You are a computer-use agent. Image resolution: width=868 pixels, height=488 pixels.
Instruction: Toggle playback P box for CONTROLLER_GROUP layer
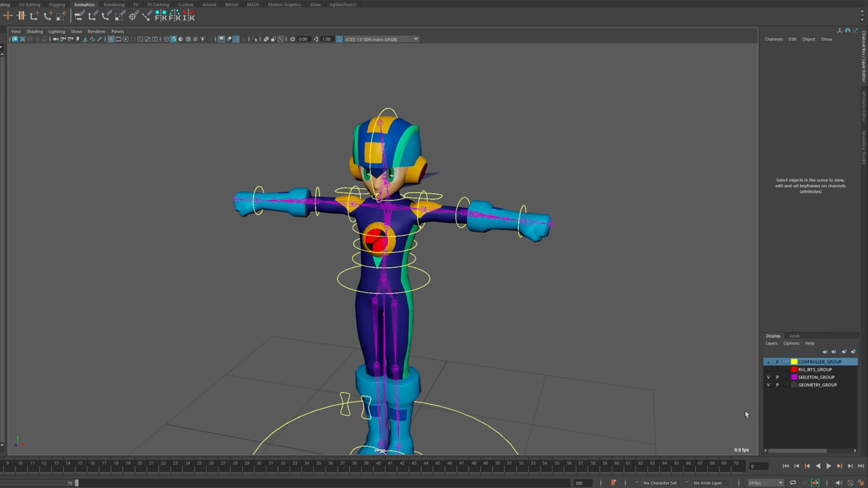777,362
